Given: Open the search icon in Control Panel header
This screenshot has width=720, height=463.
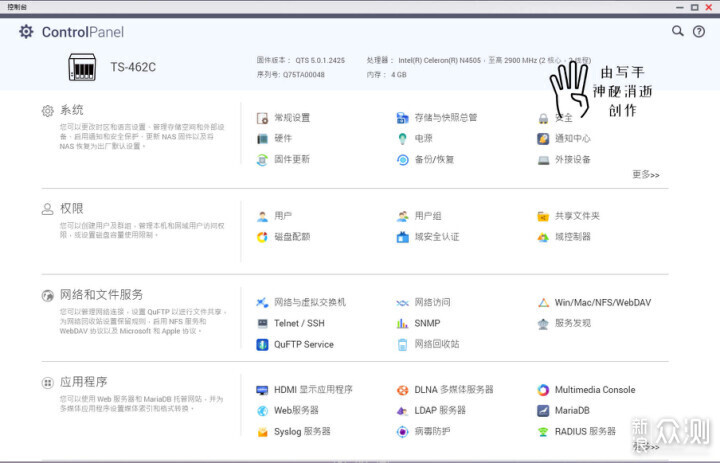Looking at the screenshot, I should (678, 31).
